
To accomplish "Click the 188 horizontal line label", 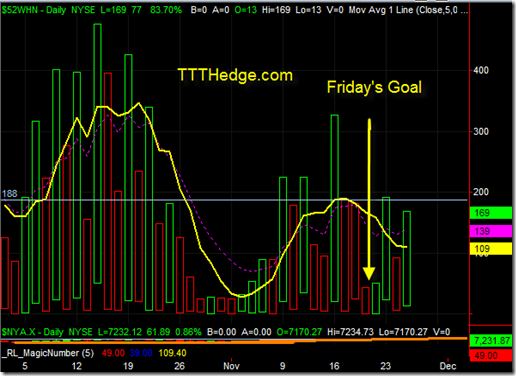I will 9,194.
